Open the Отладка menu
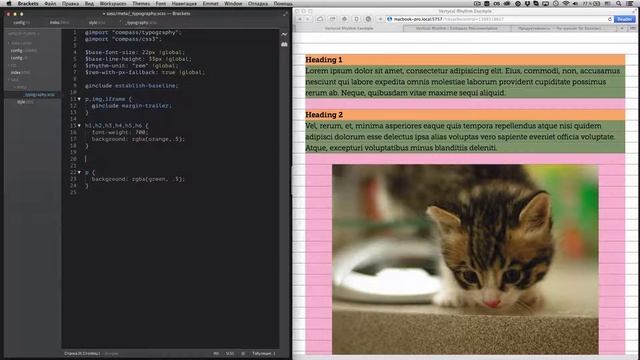 pyautogui.click(x=258, y=3)
